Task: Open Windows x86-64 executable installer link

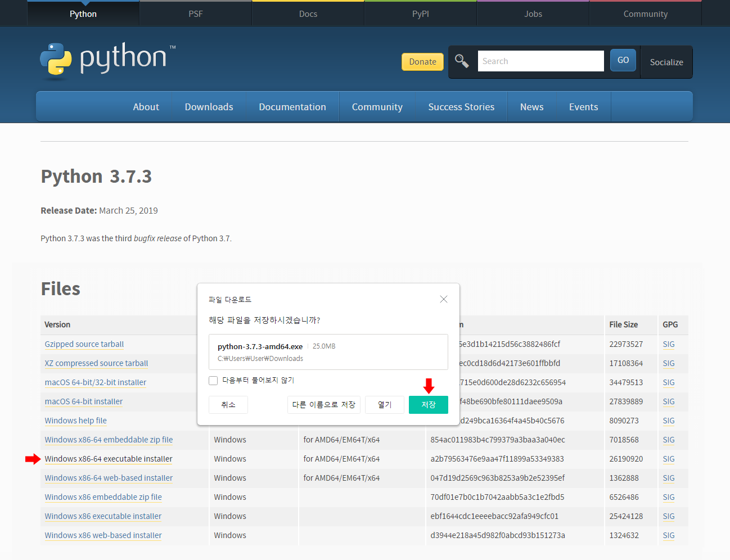Action: click(109, 459)
